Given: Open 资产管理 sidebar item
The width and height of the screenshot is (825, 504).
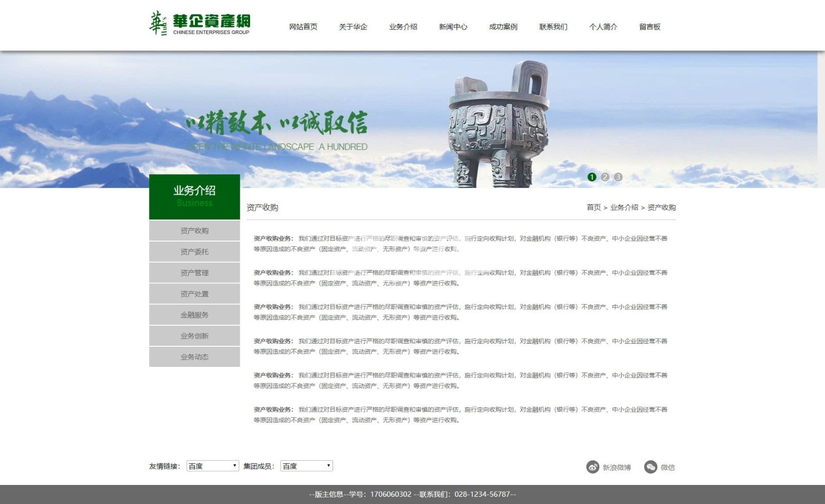Looking at the screenshot, I should click(194, 273).
